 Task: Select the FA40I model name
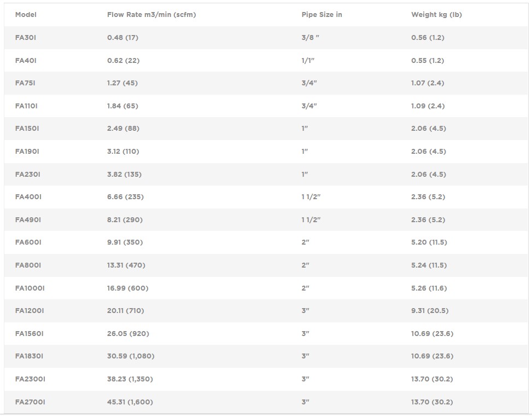26,61
